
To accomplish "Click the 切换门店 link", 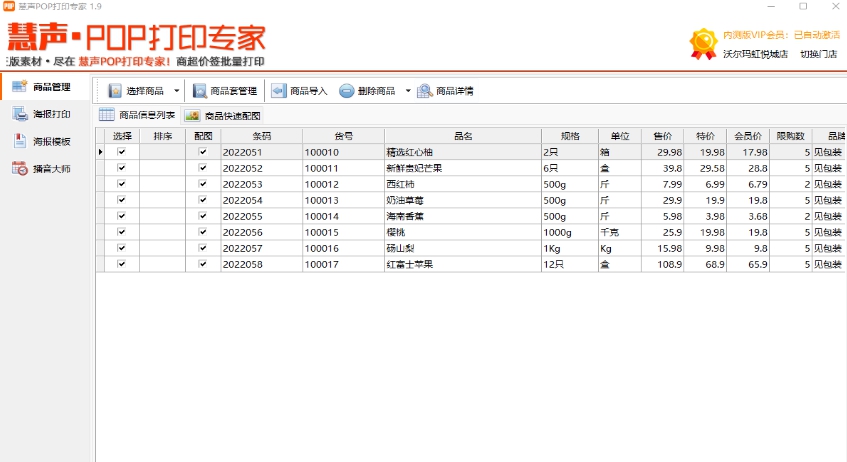I will [x=818, y=54].
